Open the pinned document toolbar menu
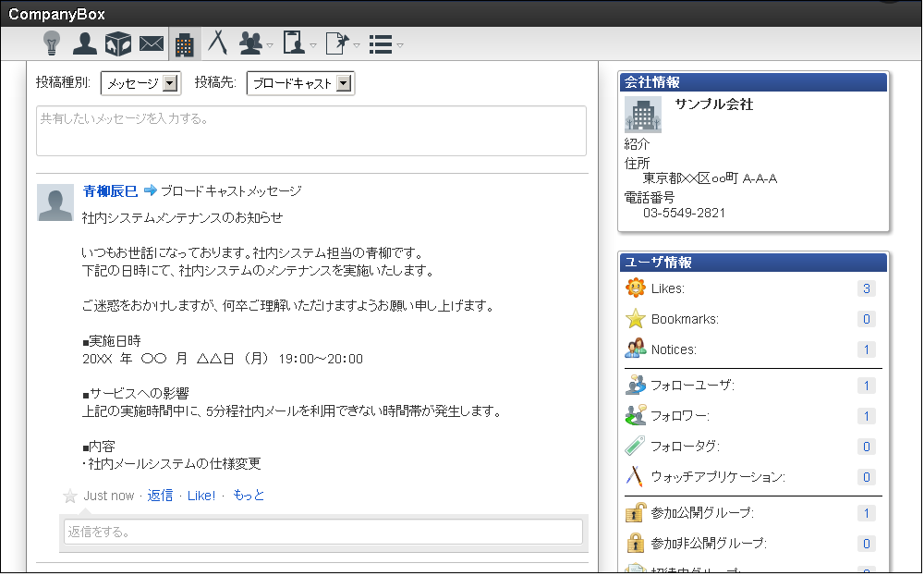Viewport: 924px width, 576px height. (x=340, y=43)
